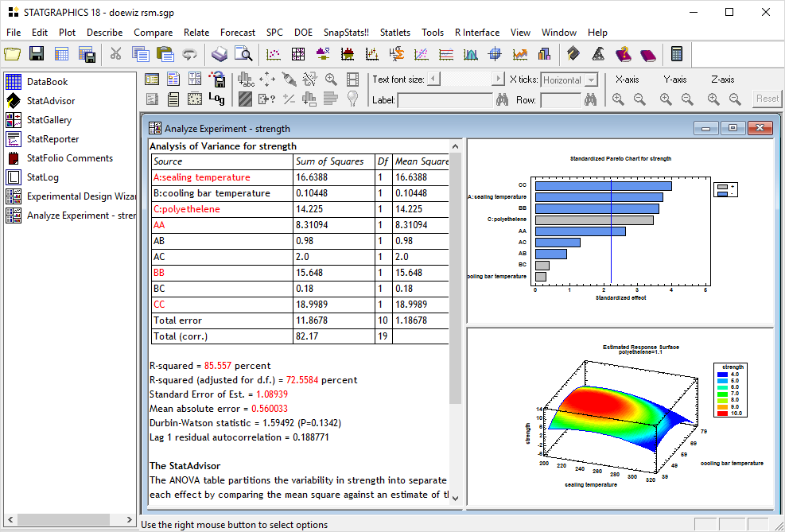Open the purple user manual book icon
Image resolution: width=785 pixels, height=532 pixels.
pyautogui.click(x=648, y=54)
